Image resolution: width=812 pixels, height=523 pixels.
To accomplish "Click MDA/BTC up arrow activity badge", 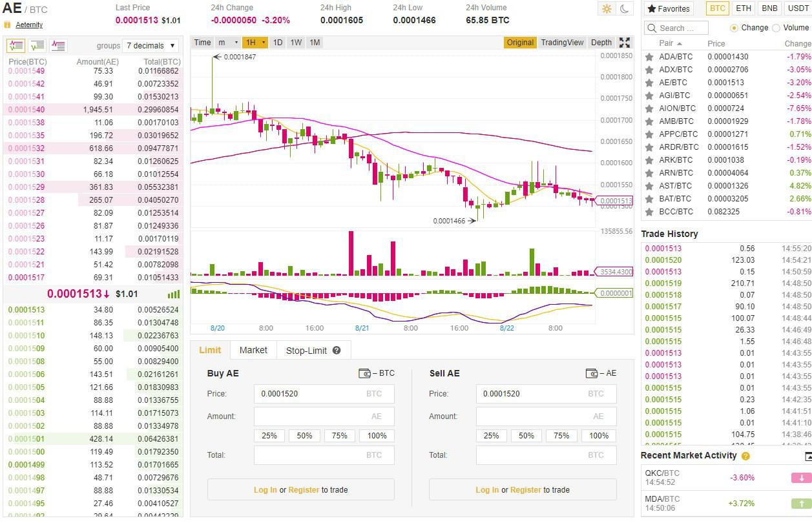I will 801,504.
